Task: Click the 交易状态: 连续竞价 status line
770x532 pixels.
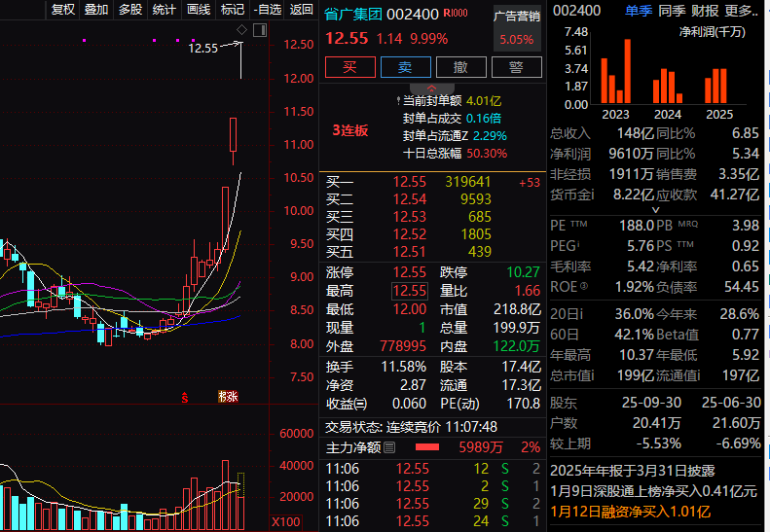Action: pos(411,427)
